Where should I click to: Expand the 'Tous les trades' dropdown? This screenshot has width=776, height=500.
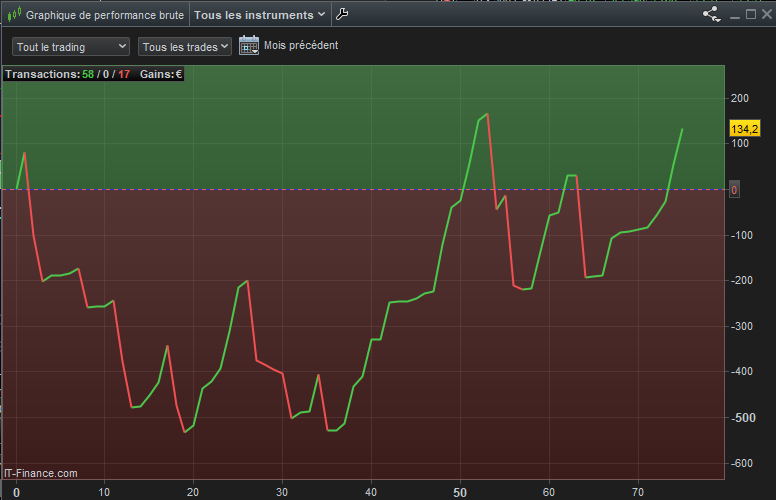tap(185, 47)
